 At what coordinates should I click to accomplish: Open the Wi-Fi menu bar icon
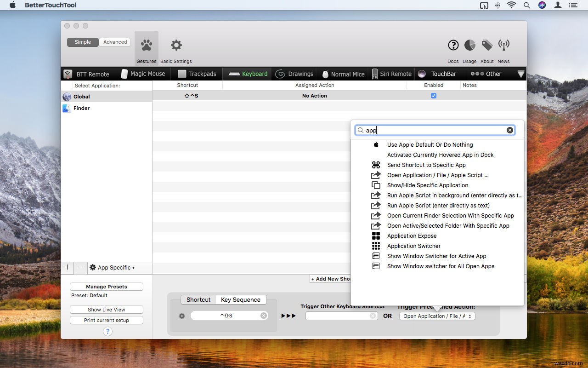(511, 5)
